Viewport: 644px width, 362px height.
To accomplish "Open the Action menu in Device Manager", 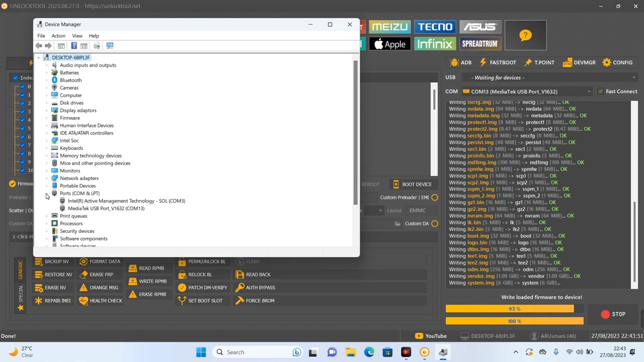I will [58, 36].
